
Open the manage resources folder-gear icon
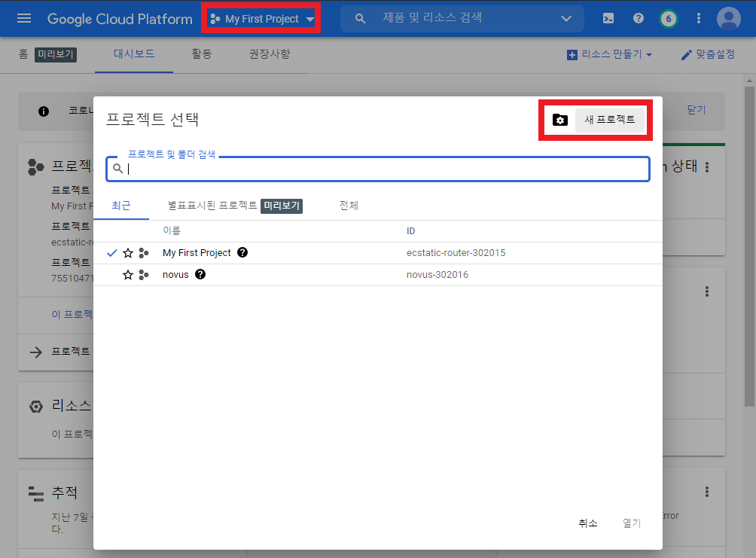click(x=559, y=120)
